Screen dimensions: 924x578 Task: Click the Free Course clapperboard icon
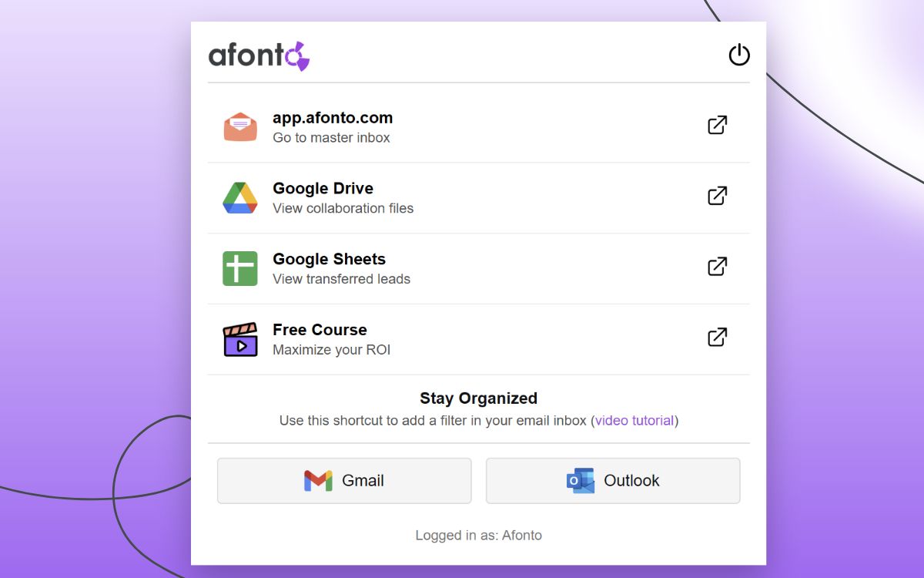point(240,340)
